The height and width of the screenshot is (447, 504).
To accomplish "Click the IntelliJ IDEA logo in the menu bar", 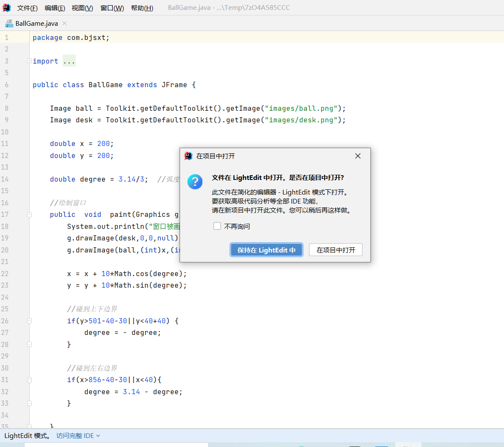I will [x=6, y=8].
